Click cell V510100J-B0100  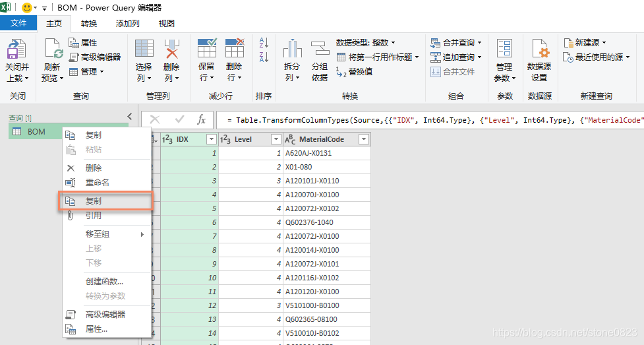point(327,305)
